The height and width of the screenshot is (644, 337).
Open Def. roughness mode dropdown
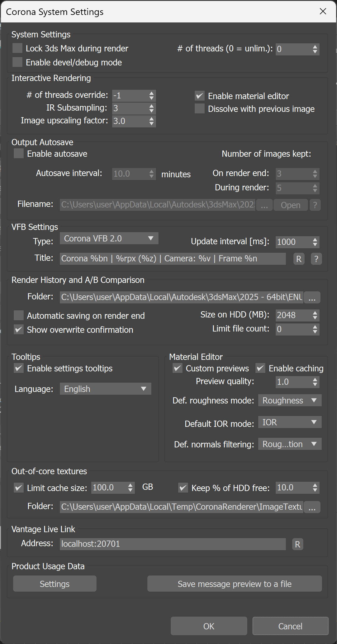tap(290, 400)
